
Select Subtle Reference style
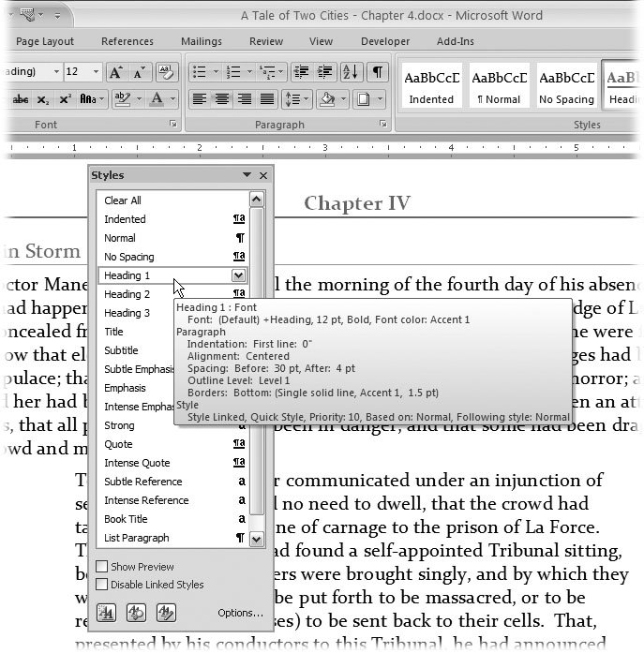[x=172, y=482]
